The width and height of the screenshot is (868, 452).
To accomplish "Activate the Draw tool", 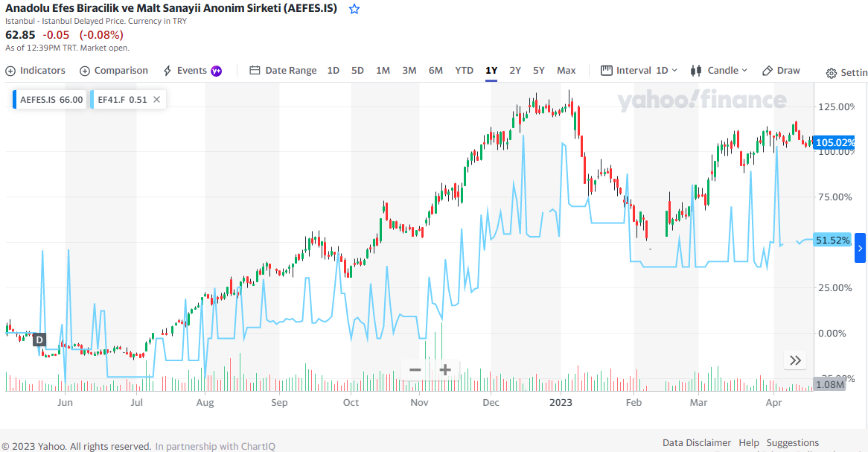I will tap(781, 70).
